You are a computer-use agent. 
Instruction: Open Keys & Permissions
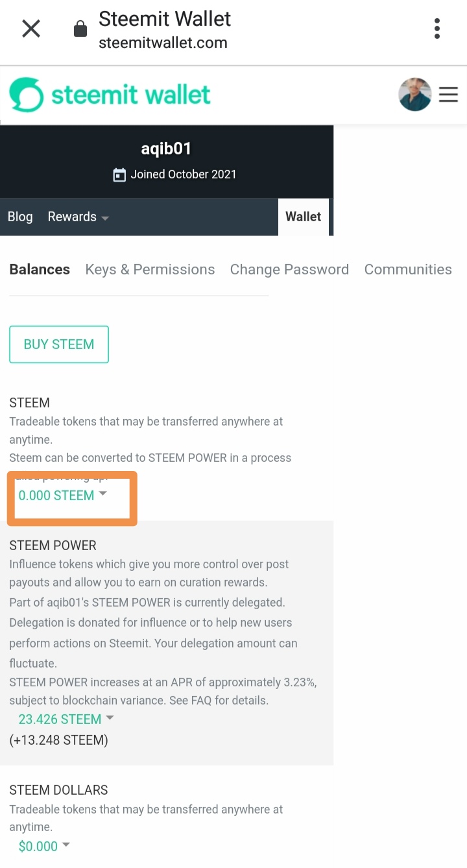coord(150,269)
